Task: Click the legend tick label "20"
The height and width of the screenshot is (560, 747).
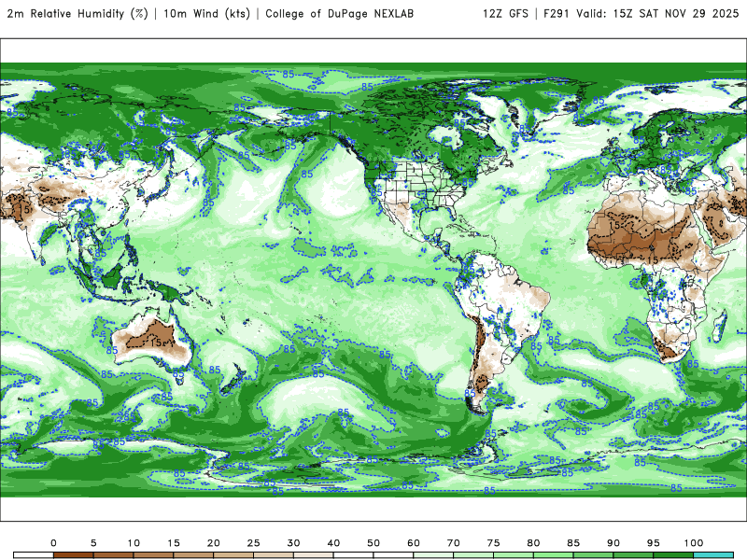Action: coord(214,543)
